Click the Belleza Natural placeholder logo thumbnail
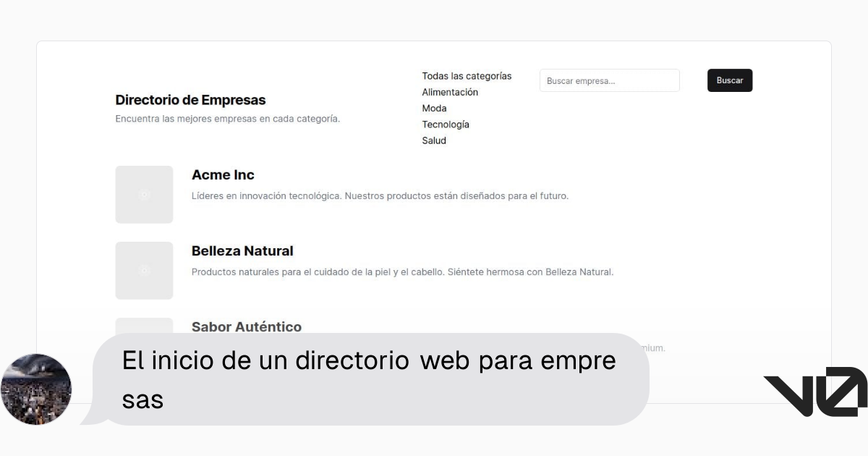The image size is (868, 456). point(144,271)
